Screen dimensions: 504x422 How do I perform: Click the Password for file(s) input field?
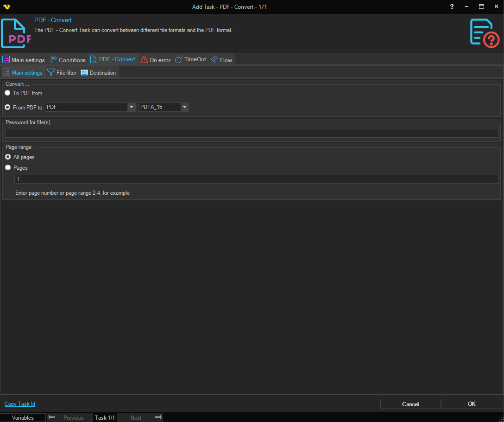coord(252,134)
